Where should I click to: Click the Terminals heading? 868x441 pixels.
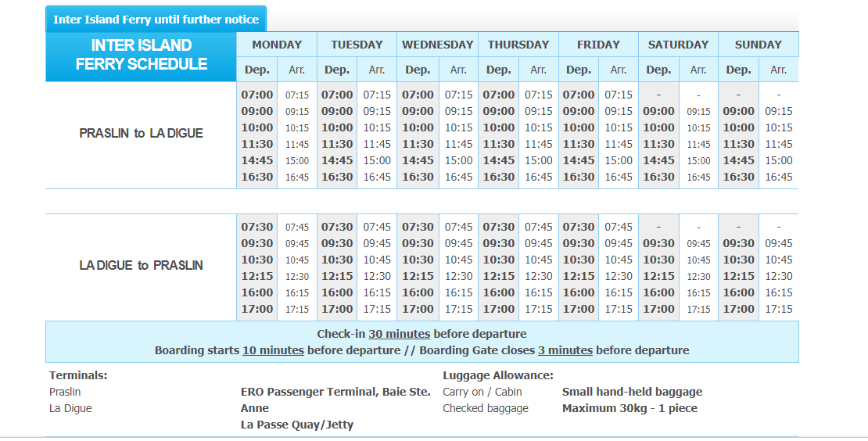(78, 375)
